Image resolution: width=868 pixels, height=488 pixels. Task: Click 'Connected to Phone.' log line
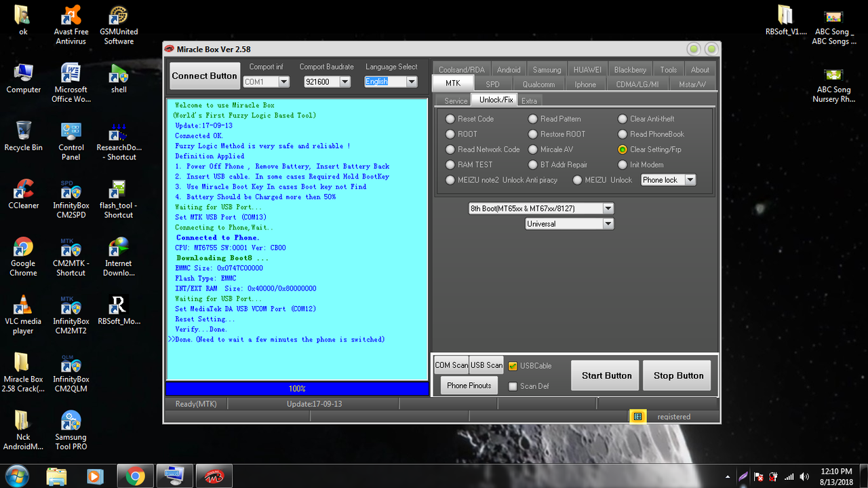coord(218,238)
